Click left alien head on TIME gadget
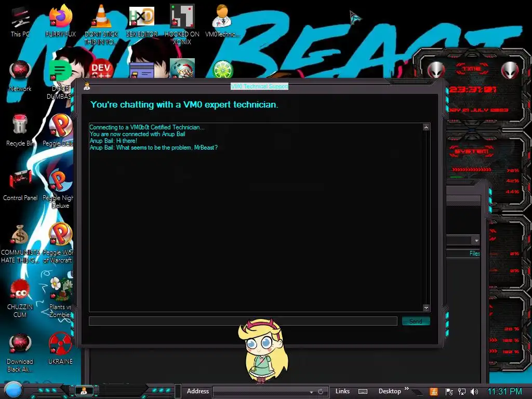532x399 pixels. click(436, 70)
